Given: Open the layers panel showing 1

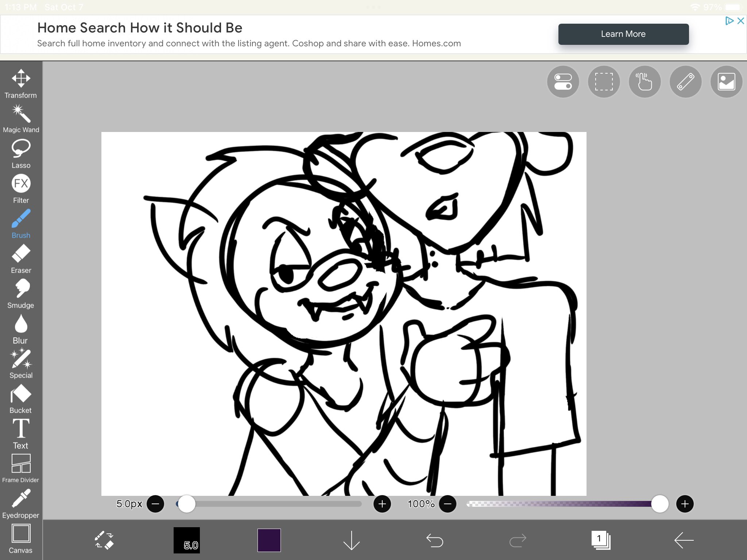Looking at the screenshot, I should point(600,540).
